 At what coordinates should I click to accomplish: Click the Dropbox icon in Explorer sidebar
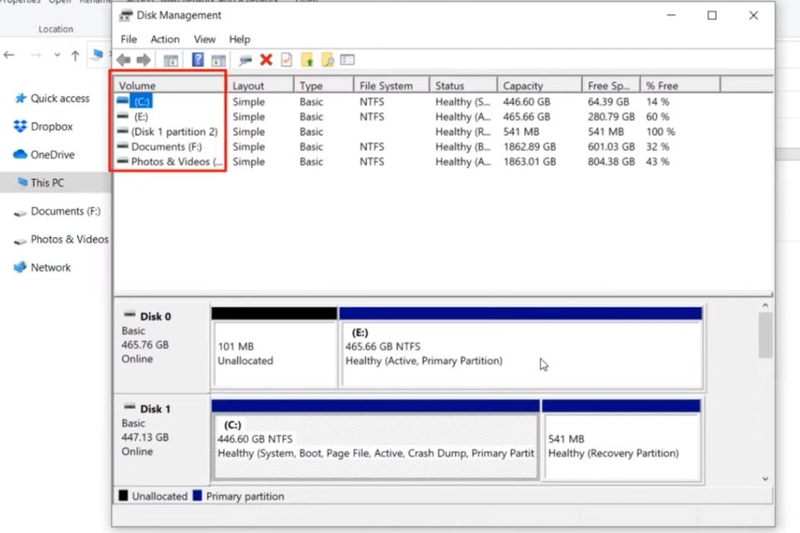[x=20, y=126]
